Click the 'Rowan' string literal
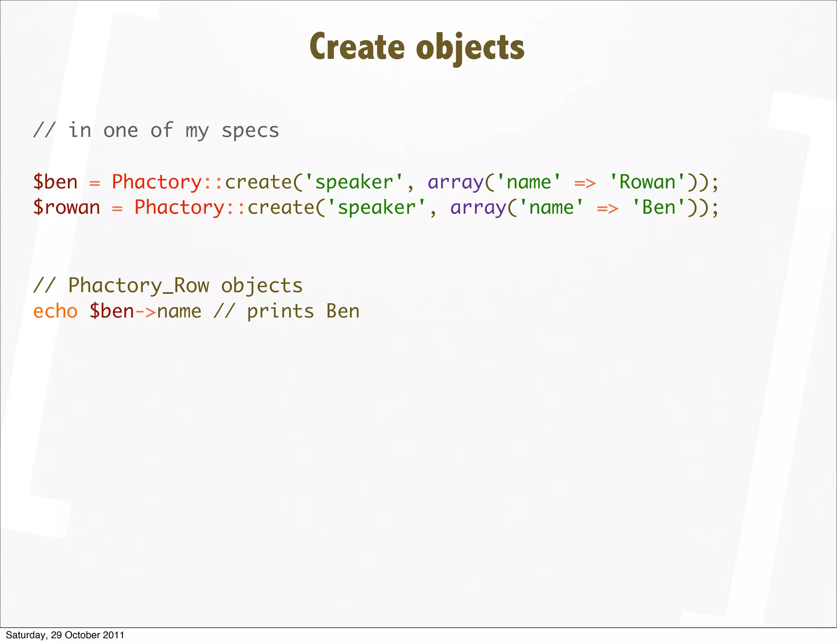The height and width of the screenshot is (644, 837). tap(647, 182)
